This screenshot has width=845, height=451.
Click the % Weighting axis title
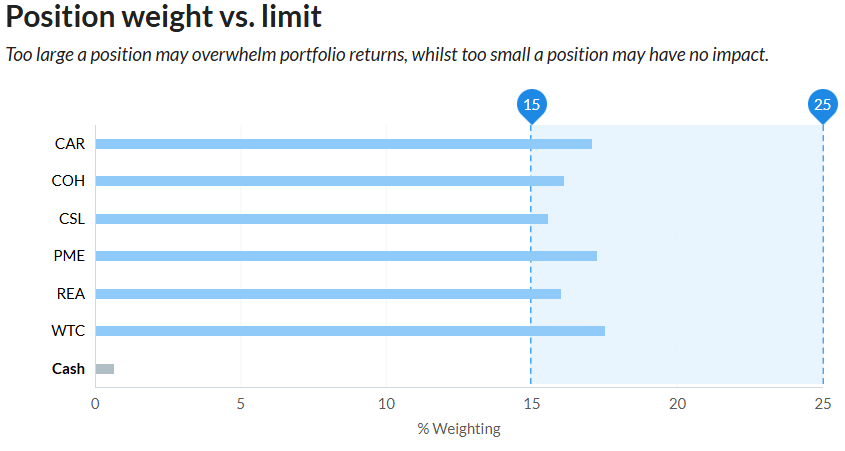459,429
